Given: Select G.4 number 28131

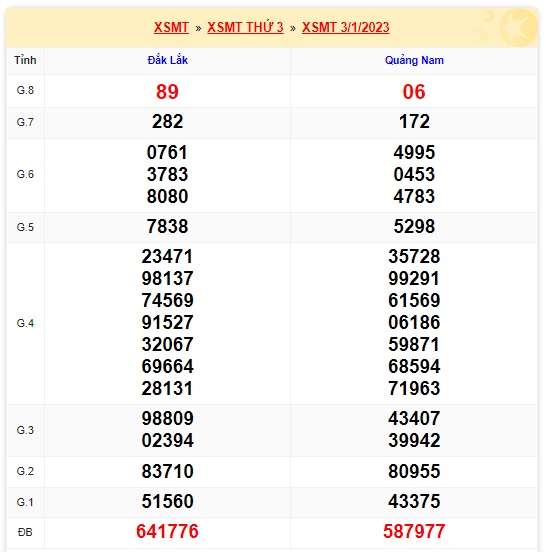Looking at the screenshot, I should point(168,388).
